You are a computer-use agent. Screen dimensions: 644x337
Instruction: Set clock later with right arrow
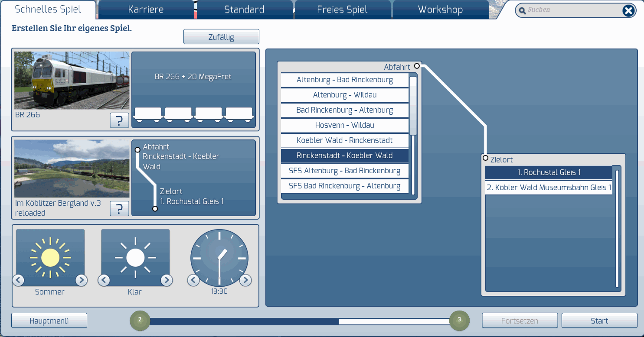pyautogui.click(x=245, y=280)
